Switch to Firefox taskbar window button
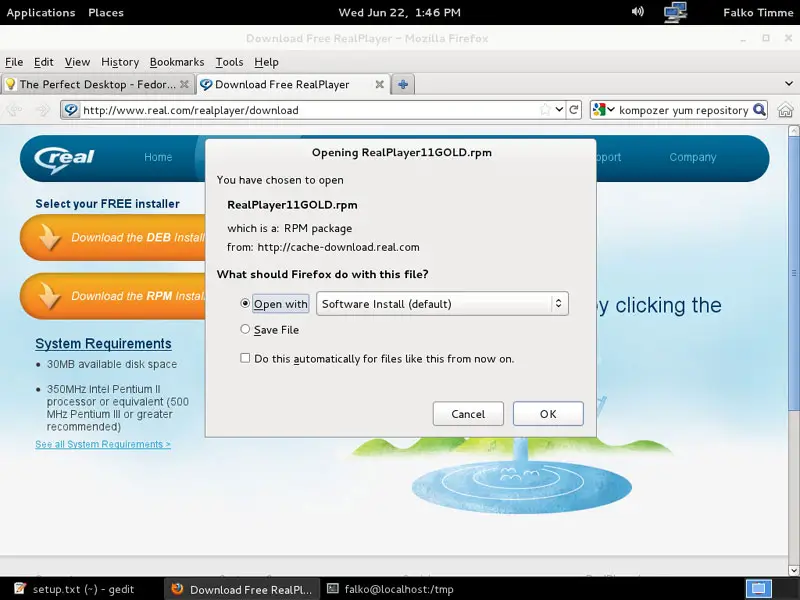 pos(242,589)
